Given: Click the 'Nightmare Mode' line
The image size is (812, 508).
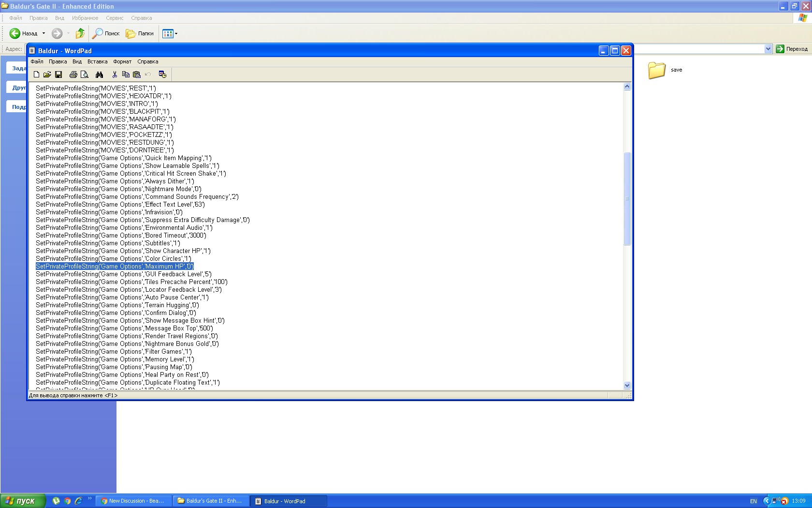Looking at the screenshot, I should pyautogui.click(x=118, y=189).
